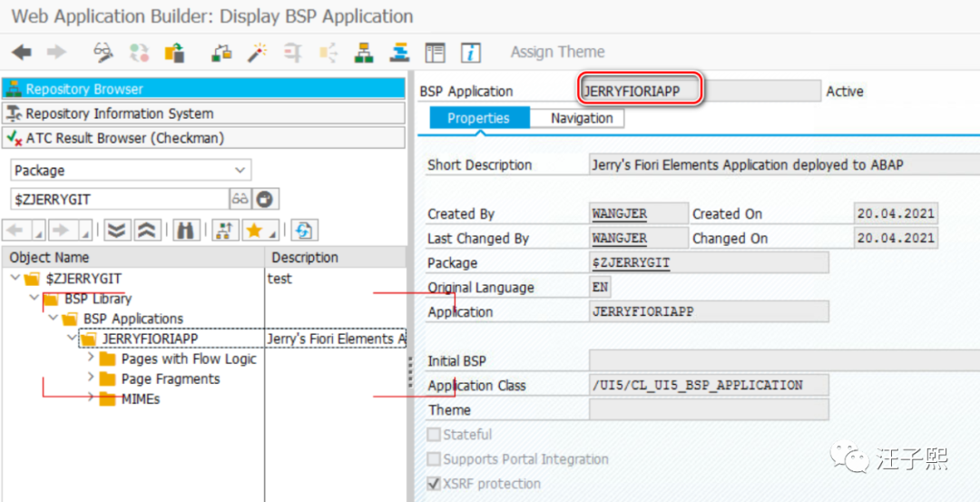Click the superordinate object list icon
The height and width of the screenshot is (502, 980).
(226, 231)
